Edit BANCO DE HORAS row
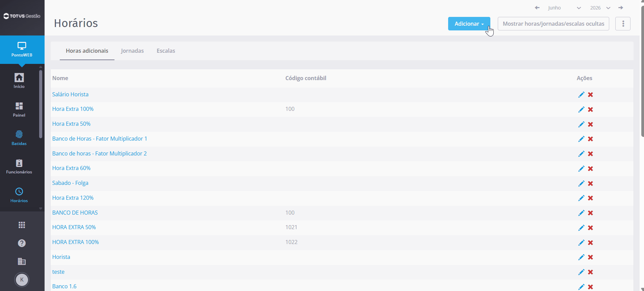The height and width of the screenshot is (291, 644). pyautogui.click(x=581, y=213)
